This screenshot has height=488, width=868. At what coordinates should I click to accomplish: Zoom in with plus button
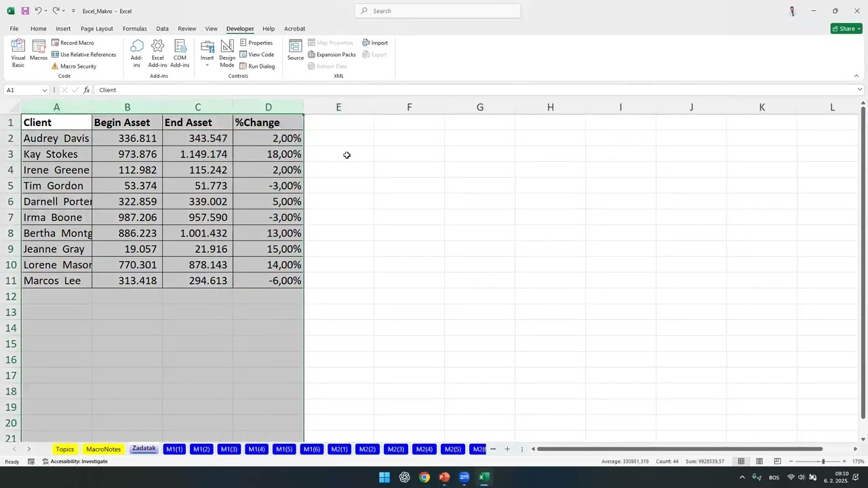tap(844, 462)
